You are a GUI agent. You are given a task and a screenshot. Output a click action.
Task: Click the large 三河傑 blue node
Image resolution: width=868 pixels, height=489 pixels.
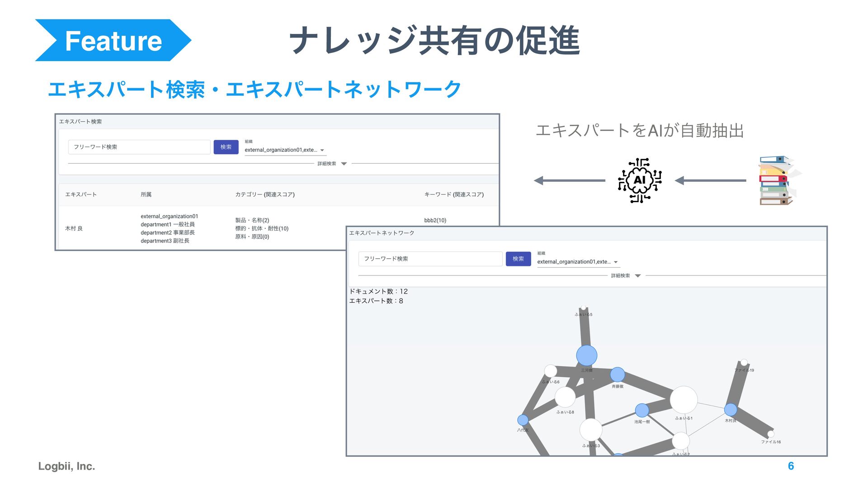[x=586, y=356]
